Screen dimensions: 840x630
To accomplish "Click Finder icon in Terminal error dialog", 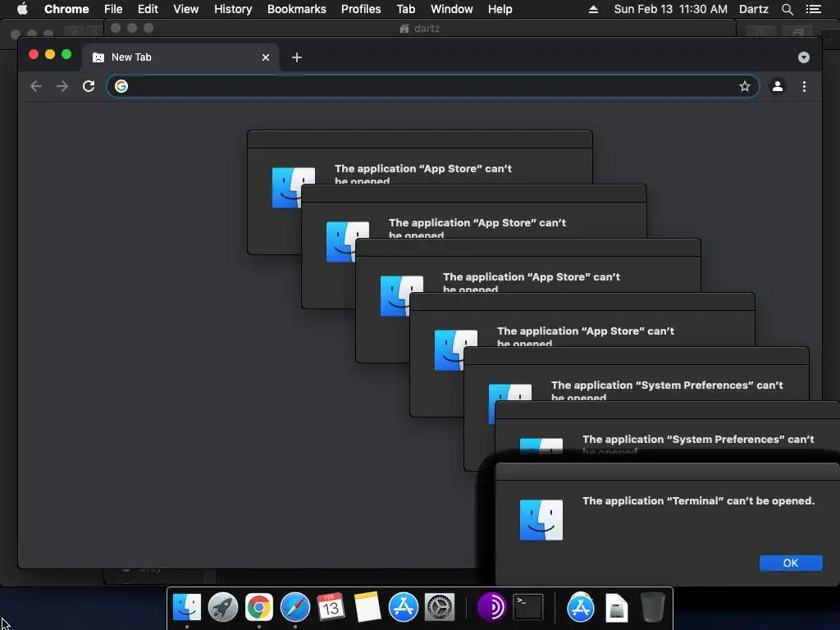I will point(541,519).
